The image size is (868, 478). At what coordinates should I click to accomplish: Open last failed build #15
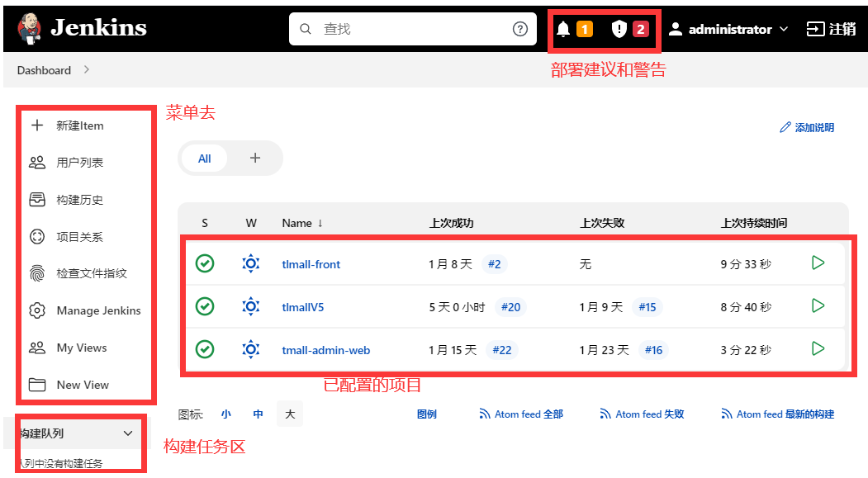647,307
